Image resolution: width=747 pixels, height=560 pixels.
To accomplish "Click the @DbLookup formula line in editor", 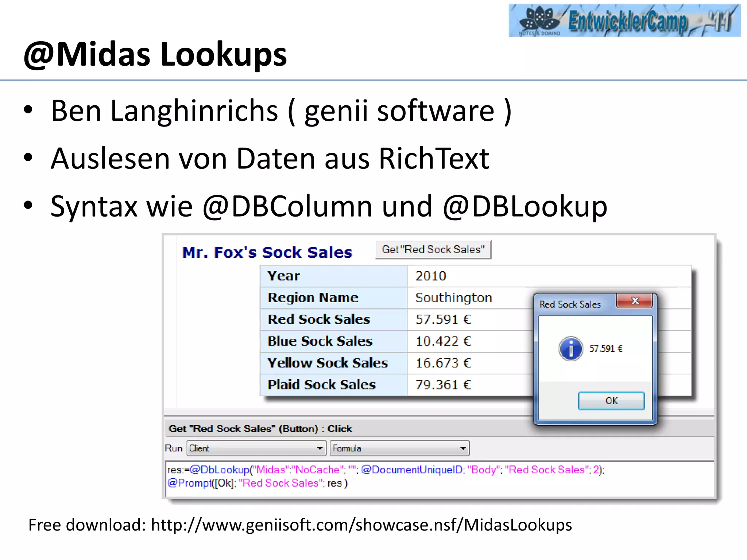I will pyautogui.click(x=386, y=470).
